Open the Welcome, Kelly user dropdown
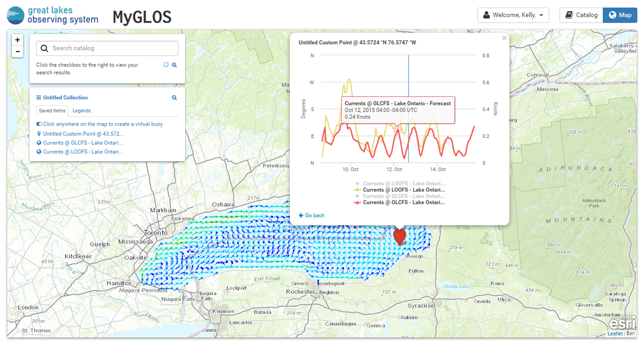The width and height of the screenshot is (644, 347). pos(513,15)
